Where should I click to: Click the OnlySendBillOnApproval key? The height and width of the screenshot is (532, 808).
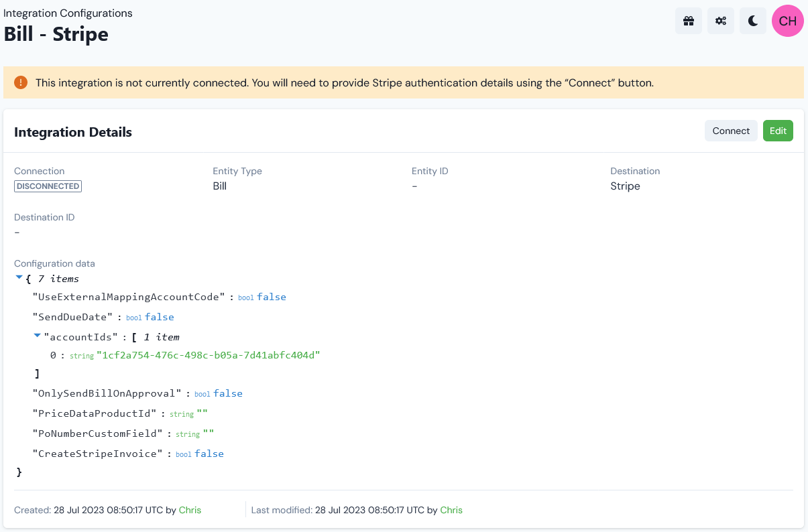107,393
